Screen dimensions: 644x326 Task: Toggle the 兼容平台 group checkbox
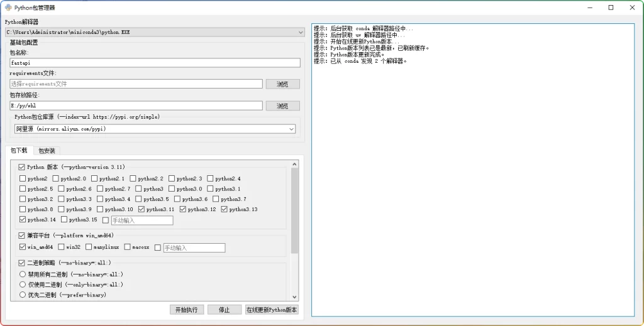[22, 236]
